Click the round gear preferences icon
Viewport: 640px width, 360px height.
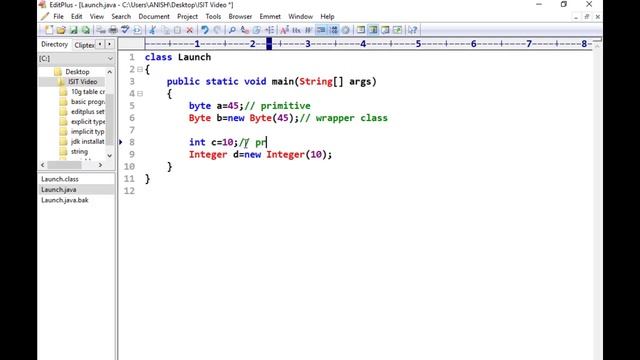point(346,30)
